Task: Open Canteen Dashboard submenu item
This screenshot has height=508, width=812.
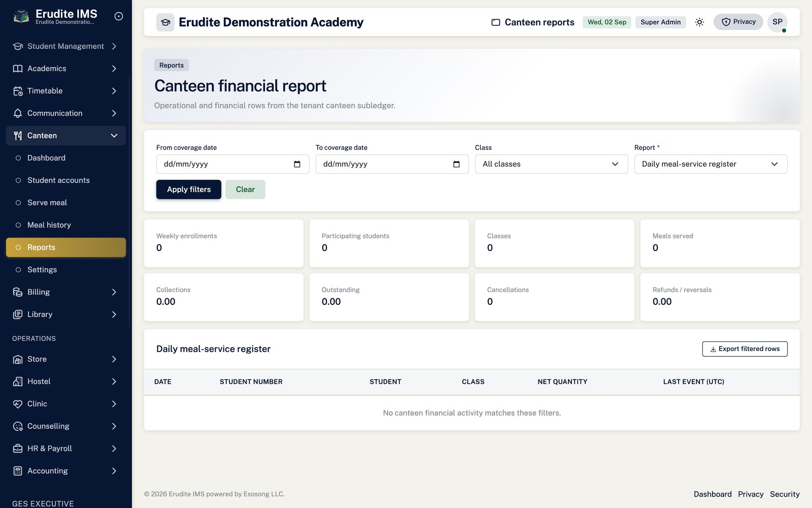Action: 66,158
